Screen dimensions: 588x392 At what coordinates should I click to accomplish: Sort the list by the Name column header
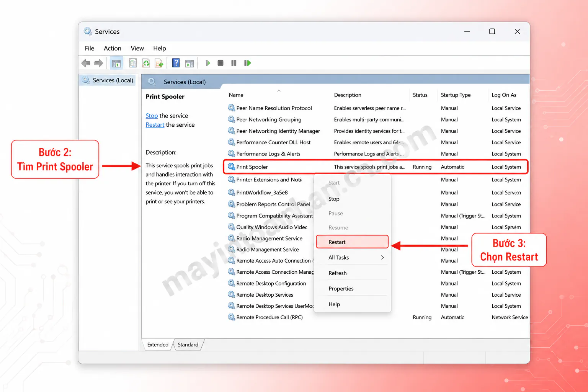tap(236, 95)
